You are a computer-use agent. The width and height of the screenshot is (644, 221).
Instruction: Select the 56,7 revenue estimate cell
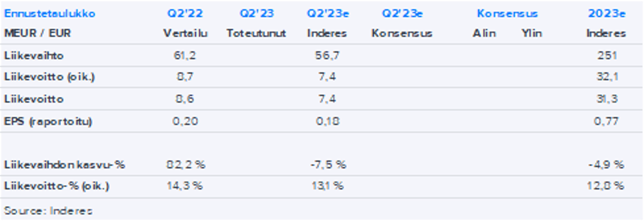(x=327, y=55)
